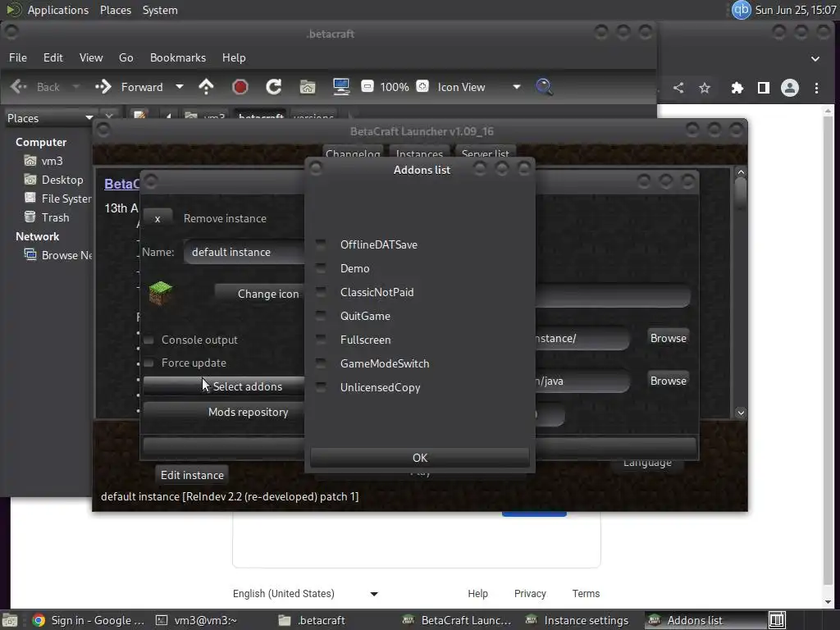
Task: Click Edit instance in launcher
Action: [x=192, y=475]
